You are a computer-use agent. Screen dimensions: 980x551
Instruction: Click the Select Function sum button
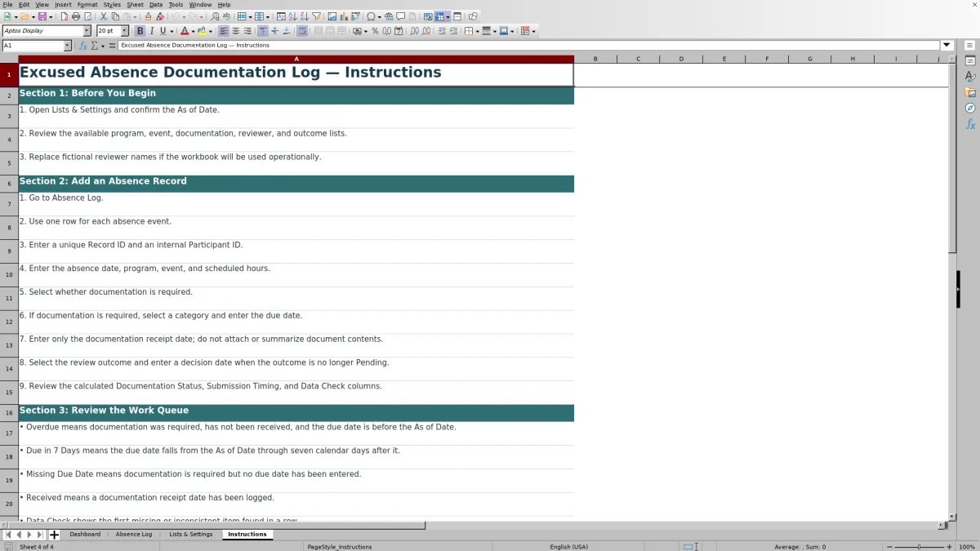coord(94,46)
